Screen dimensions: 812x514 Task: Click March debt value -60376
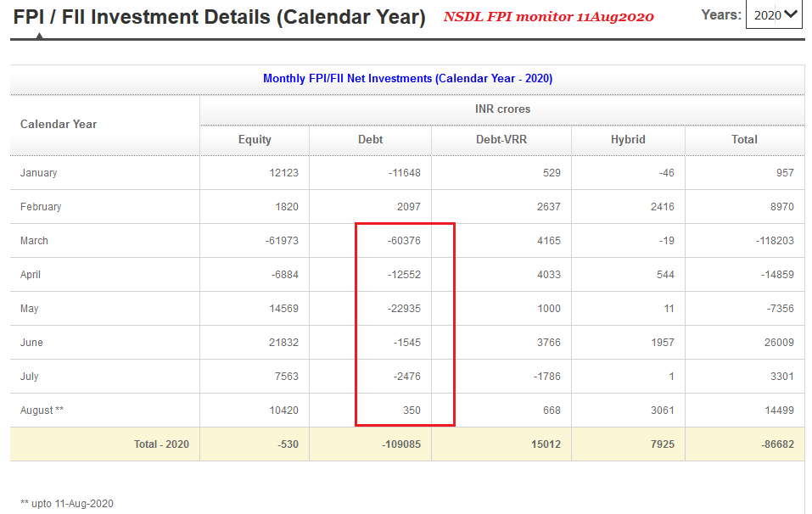coord(404,241)
